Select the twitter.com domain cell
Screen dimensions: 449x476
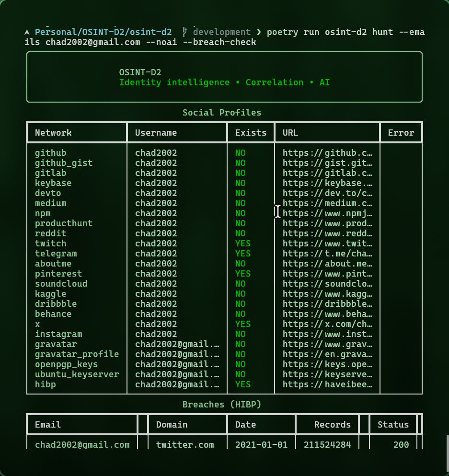click(x=185, y=444)
